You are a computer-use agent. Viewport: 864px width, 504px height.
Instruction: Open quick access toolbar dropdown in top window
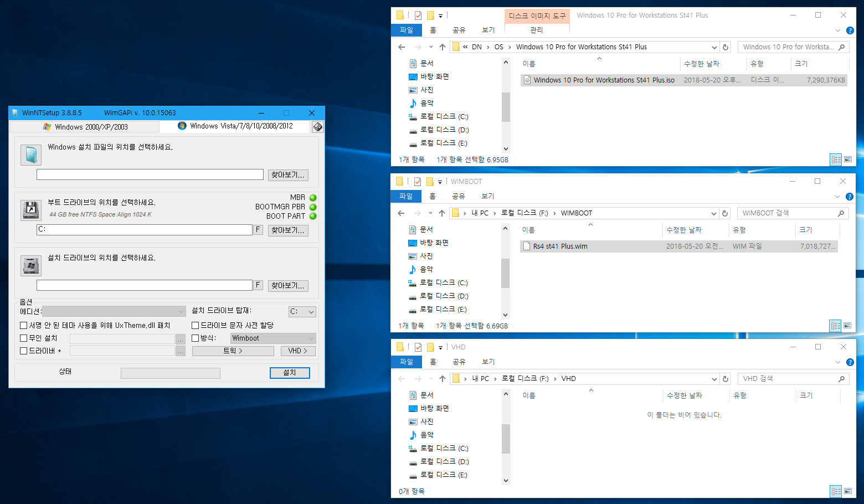click(x=441, y=16)
